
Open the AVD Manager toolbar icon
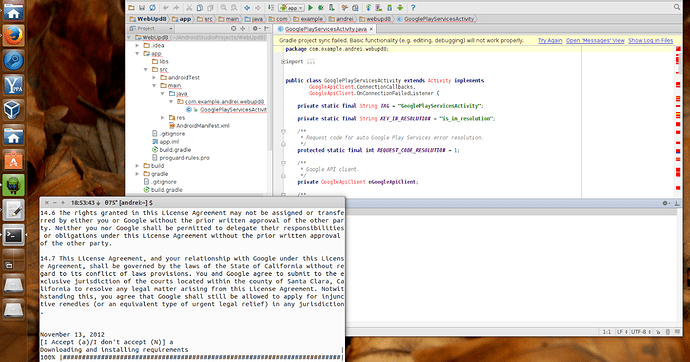point(379,8)
